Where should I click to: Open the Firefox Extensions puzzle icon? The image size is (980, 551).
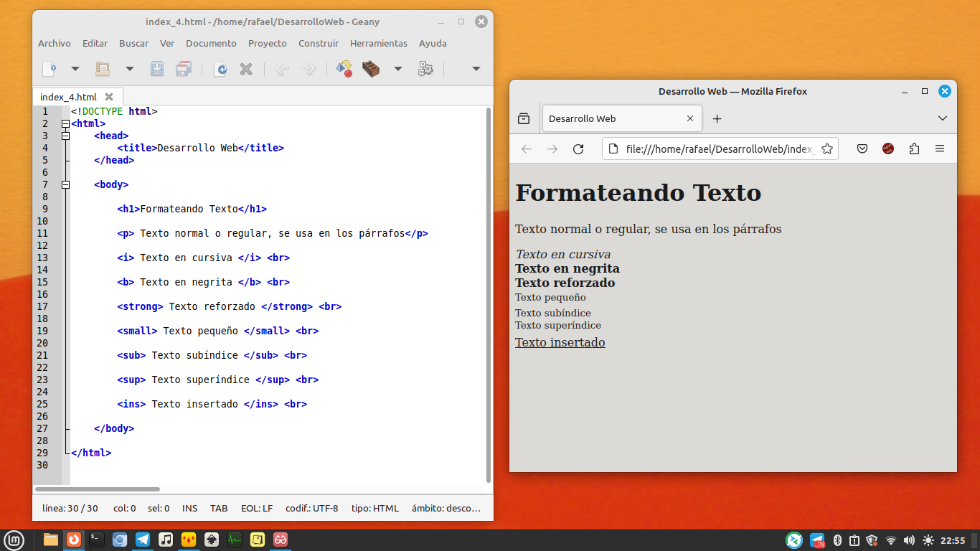(914, 149)
